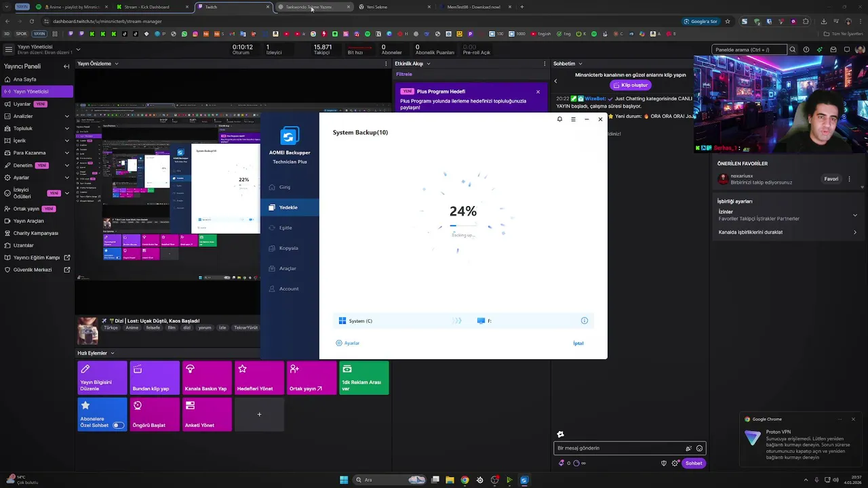The image size is (868, 488).
Task: Click 1dk Reklam Arası ver action
Action: (x=364, y=378)
